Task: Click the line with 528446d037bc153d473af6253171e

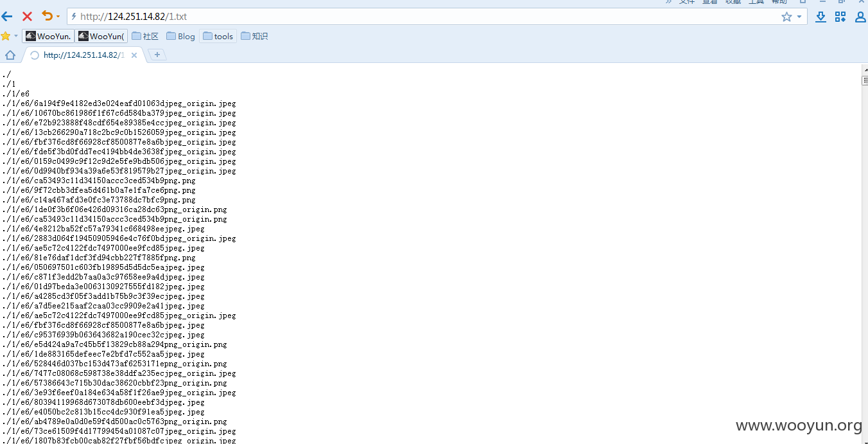Action: (114, 364)
